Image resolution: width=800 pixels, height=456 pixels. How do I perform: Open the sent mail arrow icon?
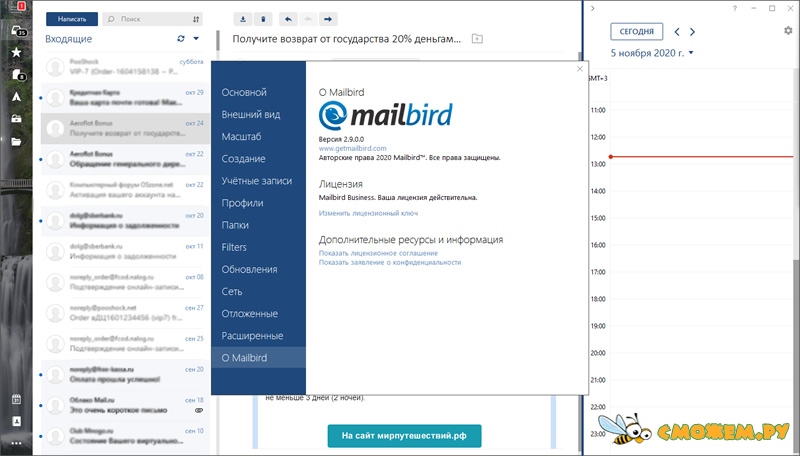pos(16,97)
